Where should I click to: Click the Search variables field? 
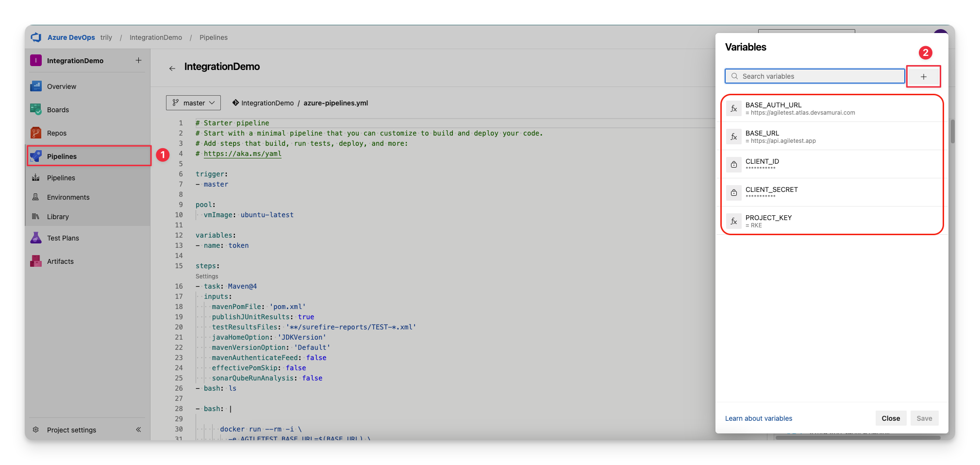(814, 76)
